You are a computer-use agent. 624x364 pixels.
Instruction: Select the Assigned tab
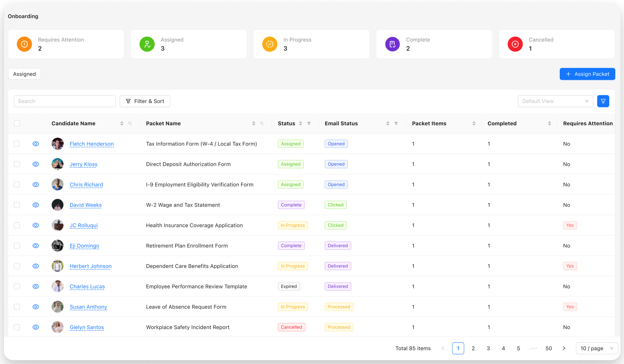coord(24,74)
